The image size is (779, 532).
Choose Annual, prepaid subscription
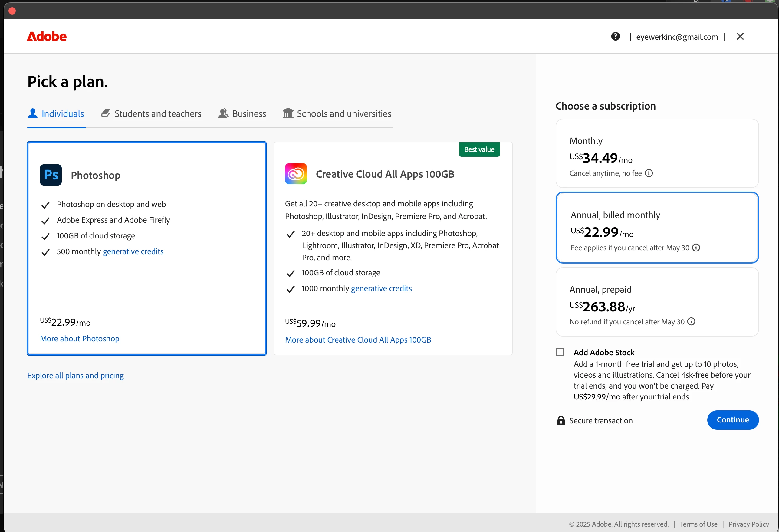click(x=657, y=302)
